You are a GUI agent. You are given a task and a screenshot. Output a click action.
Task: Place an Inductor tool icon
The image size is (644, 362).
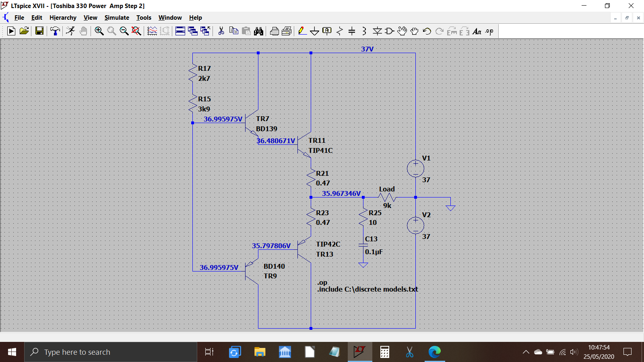click(x=364, y=31)
